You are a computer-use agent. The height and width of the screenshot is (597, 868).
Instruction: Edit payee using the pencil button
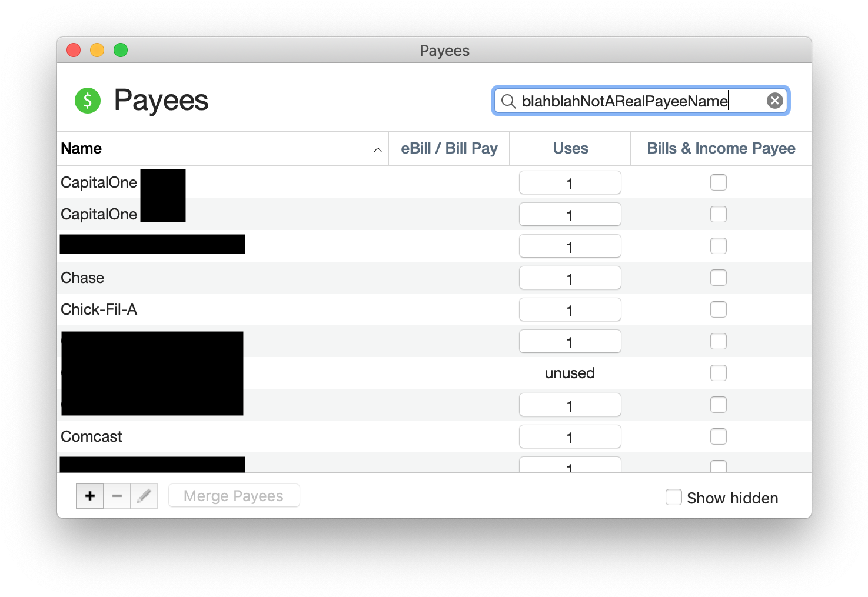click(x=144, y=496)
